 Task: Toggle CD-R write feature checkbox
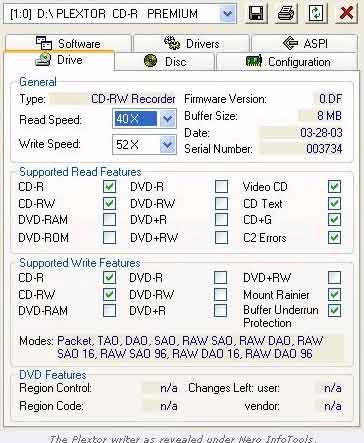point(109,278)
